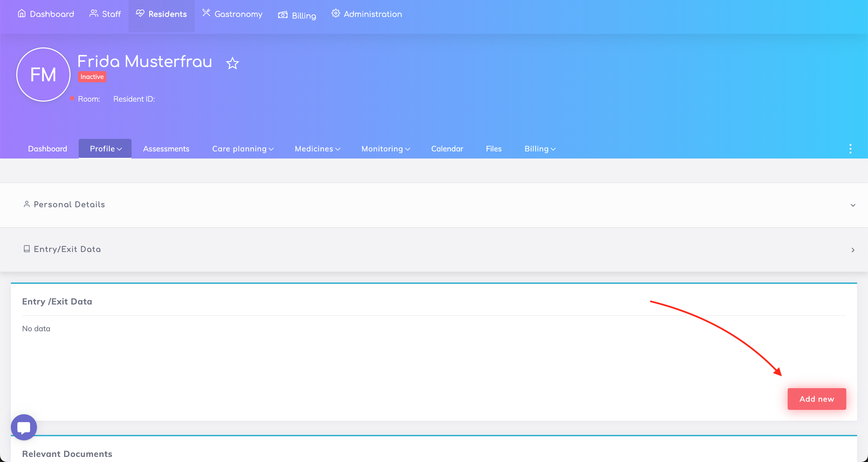The image size is (868, 462).
Task: Click the Administration gear icon
Action: pos(336,14)
